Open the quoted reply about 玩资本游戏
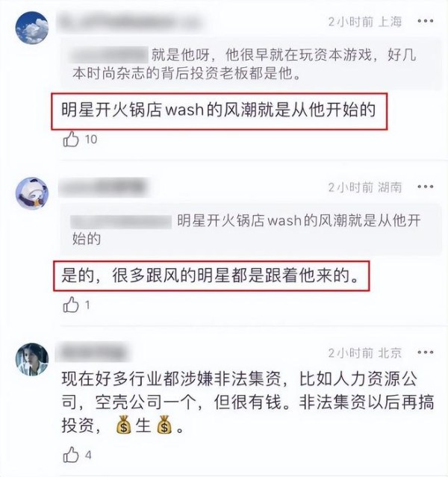Viewport: 448px width, 477px height. [251, 64]
